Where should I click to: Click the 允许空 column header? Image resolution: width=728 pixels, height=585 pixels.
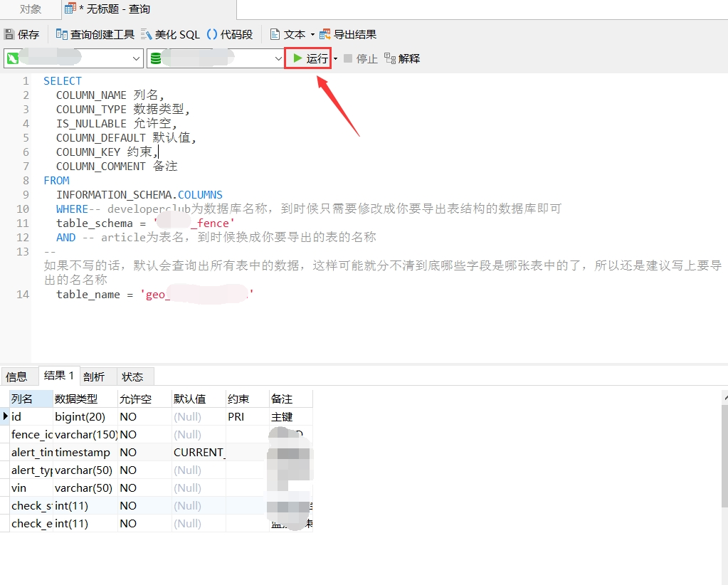(144, 399)
